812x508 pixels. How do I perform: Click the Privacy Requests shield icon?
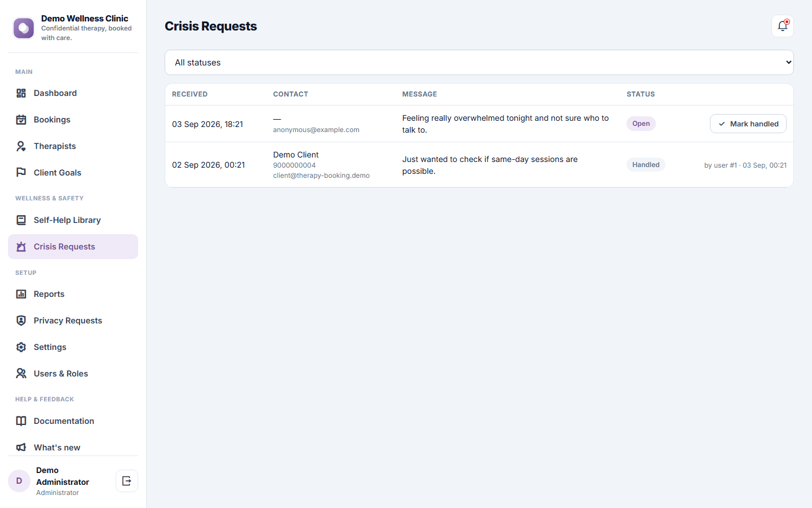click(x=21, y=321)
